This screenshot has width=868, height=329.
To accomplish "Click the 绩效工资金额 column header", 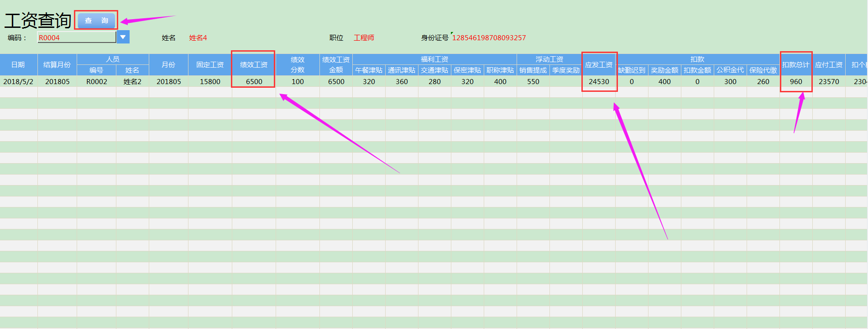I will pyautogui.click(x=336, y=65).
